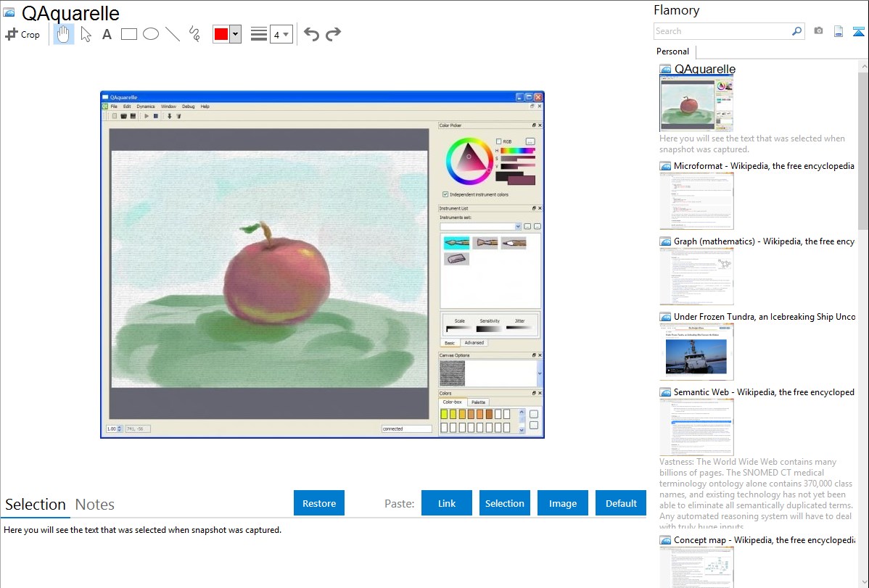869x588 pixels.
Task: Click the snapshot list vertical scrollbar
Action: [863, 149]
